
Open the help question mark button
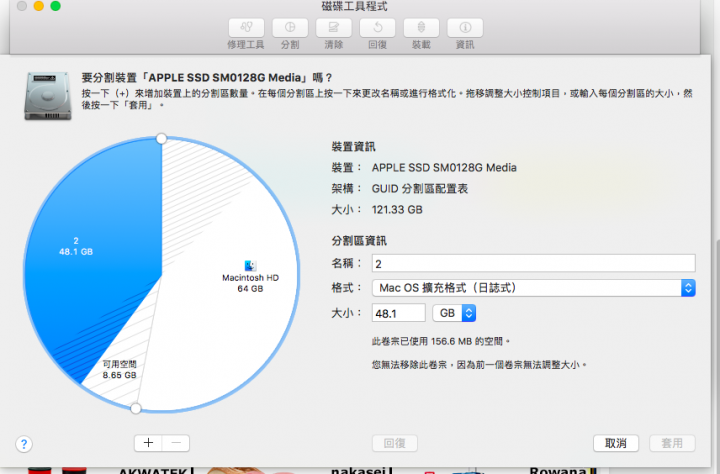coord(24,444)
